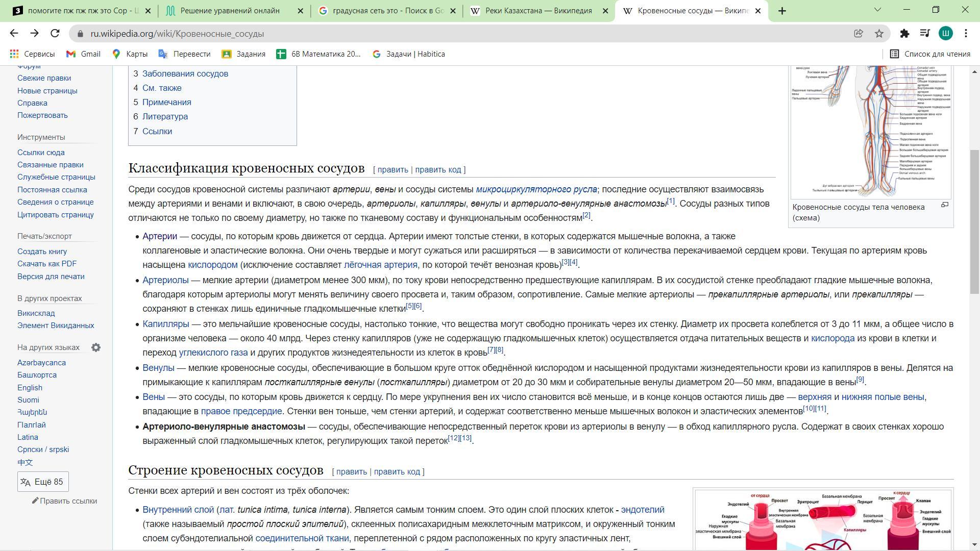Click the address bar URL field
980x551 pixels.
coord(459,34)
